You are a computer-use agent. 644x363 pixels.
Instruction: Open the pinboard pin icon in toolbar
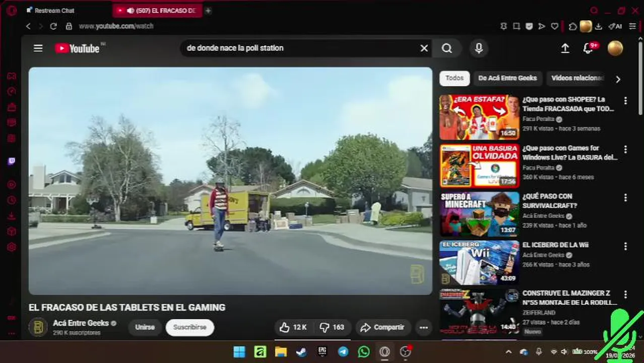503,26
